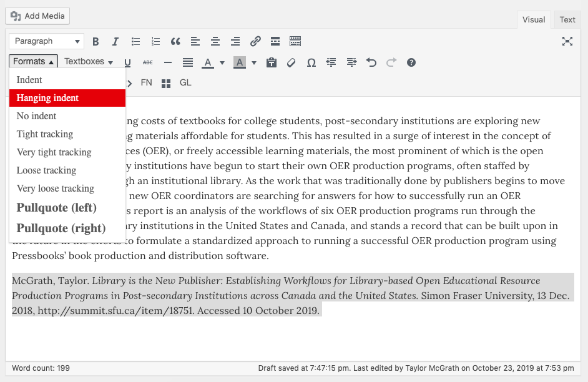Click the clear formatting eraser icon
Image resolution: width=588 pixels, height=382 pixels.
[x=292, y=62]
